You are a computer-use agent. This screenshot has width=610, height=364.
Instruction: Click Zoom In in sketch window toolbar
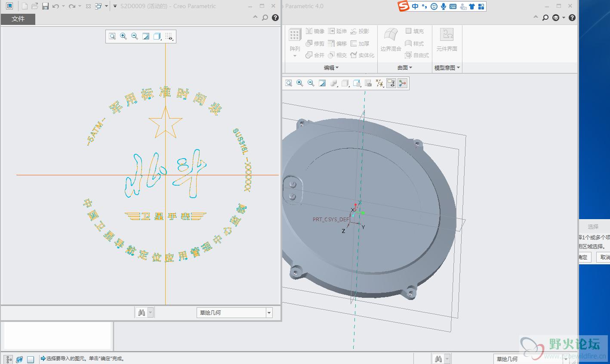pyautogui.click(x=123, y=37)
